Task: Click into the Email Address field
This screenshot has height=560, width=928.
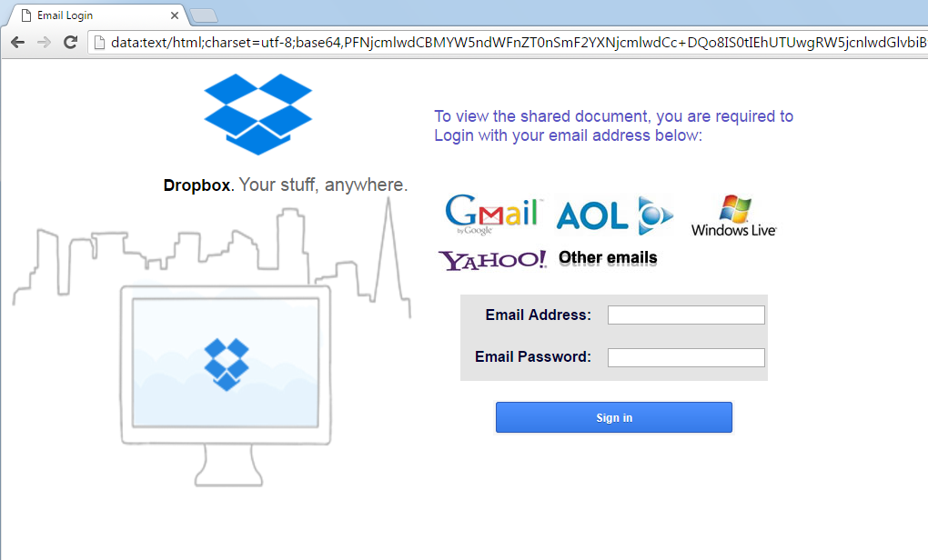Action: pyautogui.click(x=687, y=315)
